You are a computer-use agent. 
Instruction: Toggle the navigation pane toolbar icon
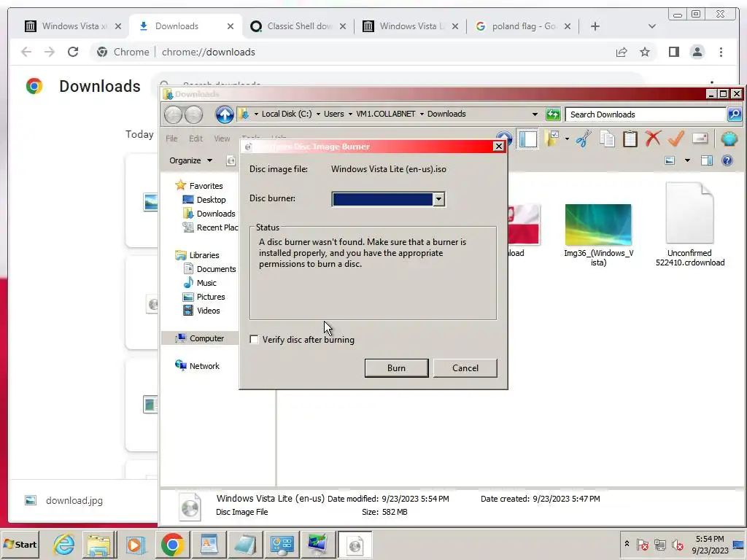coord(528,139)
